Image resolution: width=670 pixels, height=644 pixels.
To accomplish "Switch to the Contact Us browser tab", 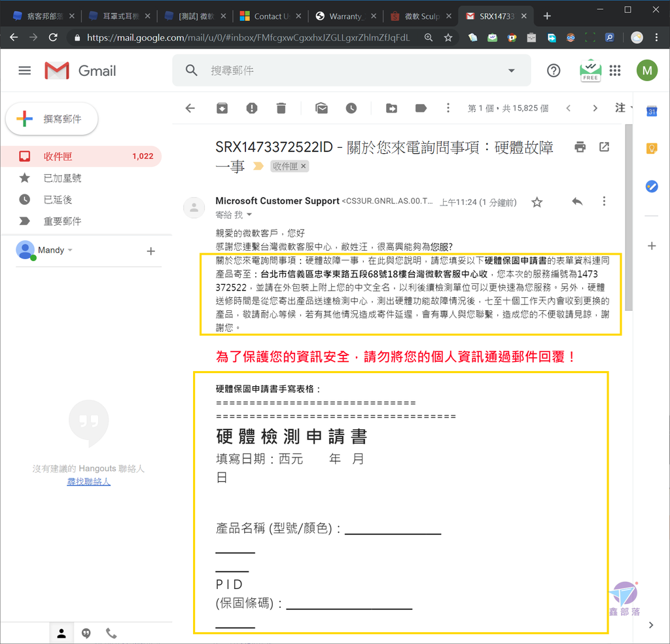I will (x=270, y=16).
